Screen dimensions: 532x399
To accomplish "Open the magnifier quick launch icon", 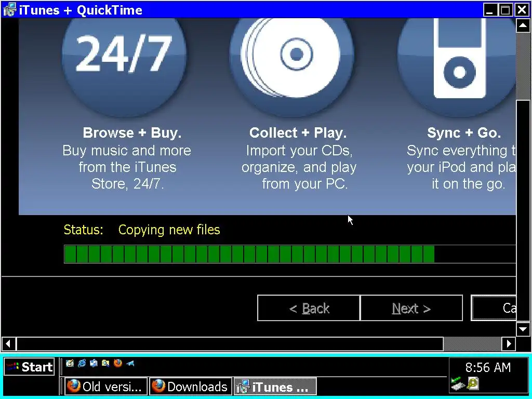I will (x=105, y=363).
